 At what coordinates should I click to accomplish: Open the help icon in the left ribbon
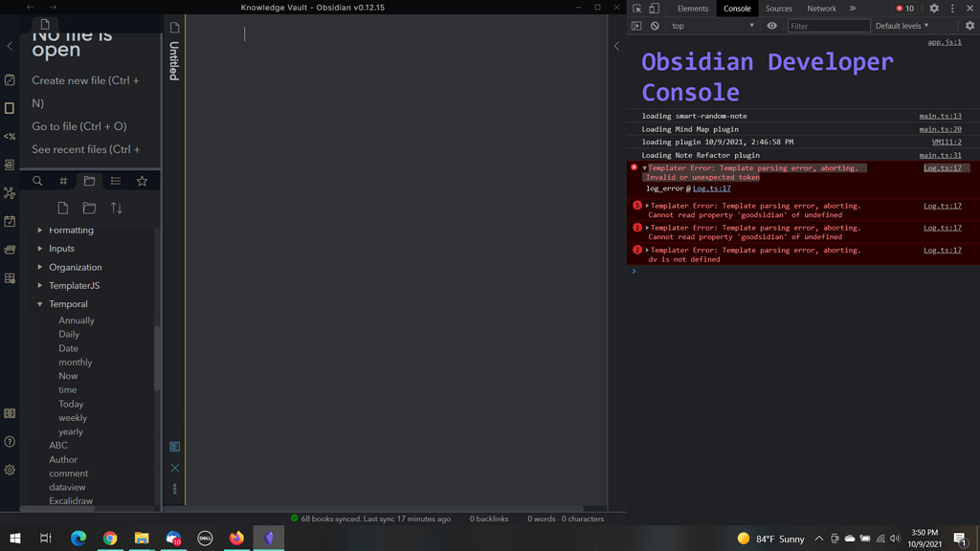[x=11, y=440]
